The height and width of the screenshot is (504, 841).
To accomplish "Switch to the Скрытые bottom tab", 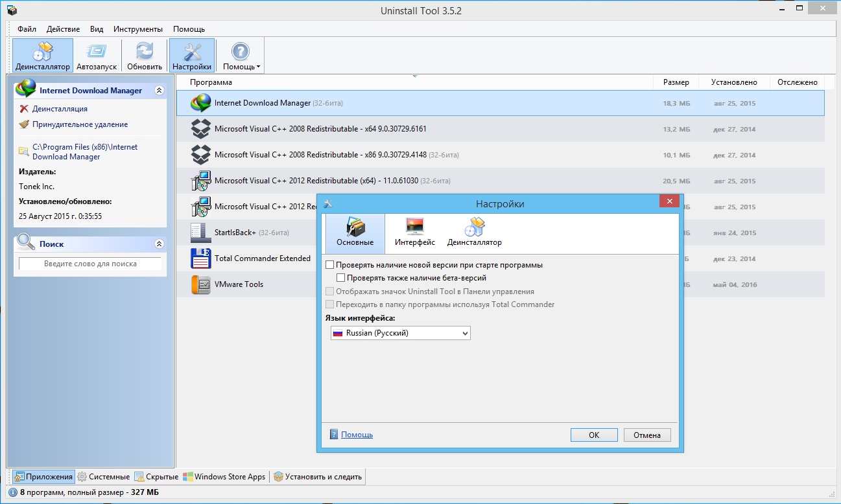I will click(x=156, y=477).
